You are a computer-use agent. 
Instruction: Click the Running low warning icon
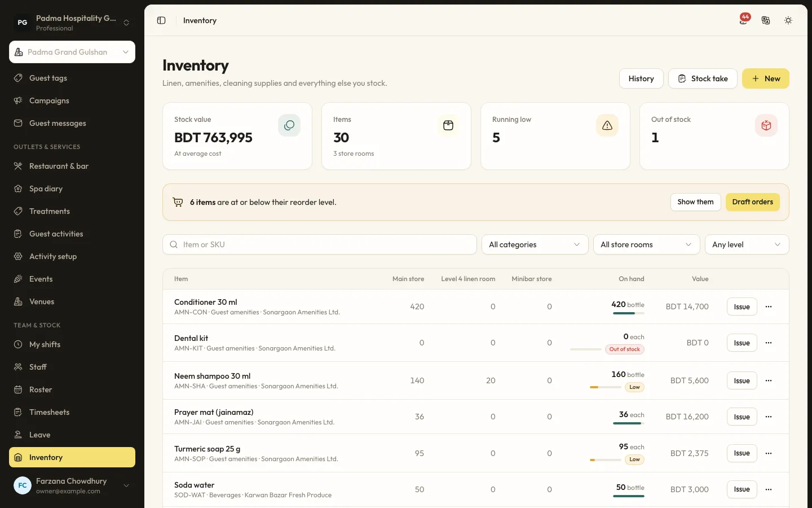coord(607,125)
